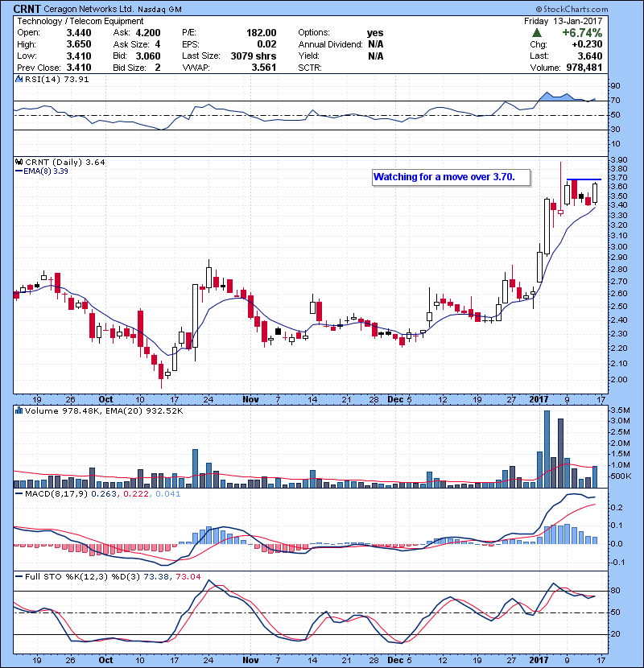
Task: Click the Last value 3.640
Action: (x=590, y=56)
